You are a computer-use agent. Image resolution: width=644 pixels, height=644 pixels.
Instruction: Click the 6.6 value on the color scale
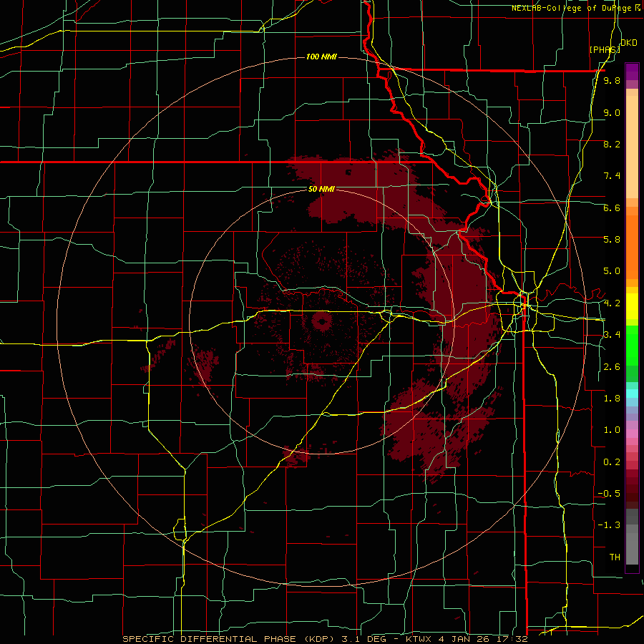coord(612,208)
